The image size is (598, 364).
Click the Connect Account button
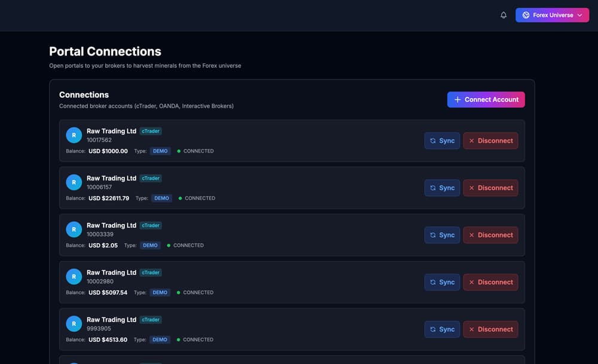coord(486,99)
